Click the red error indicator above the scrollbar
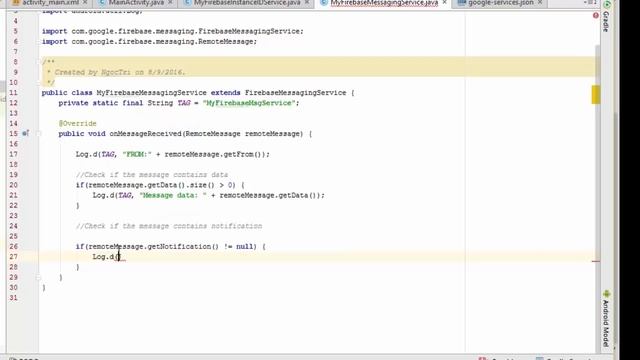The height and width of the screenshot is (360, 640). [x=596, y=16]
